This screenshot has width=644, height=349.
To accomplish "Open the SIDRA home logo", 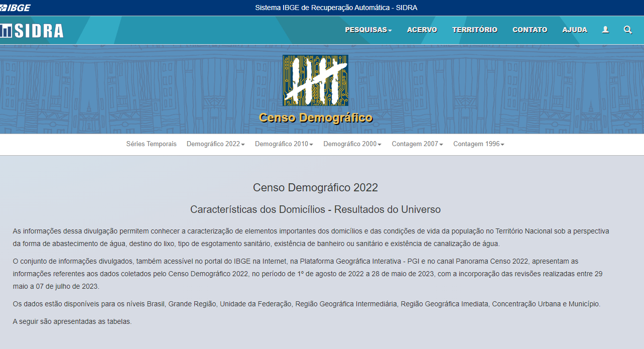I will pos(32,30).
